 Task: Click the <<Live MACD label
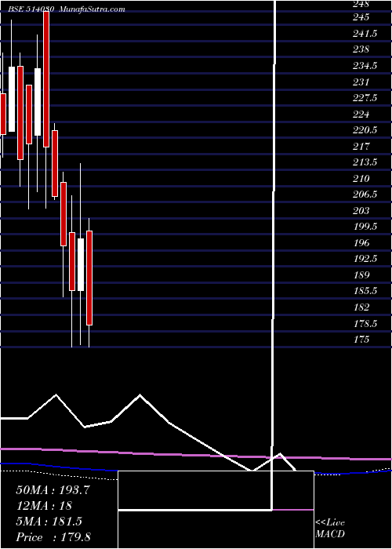pyautogui.click(x=330, y=529)
